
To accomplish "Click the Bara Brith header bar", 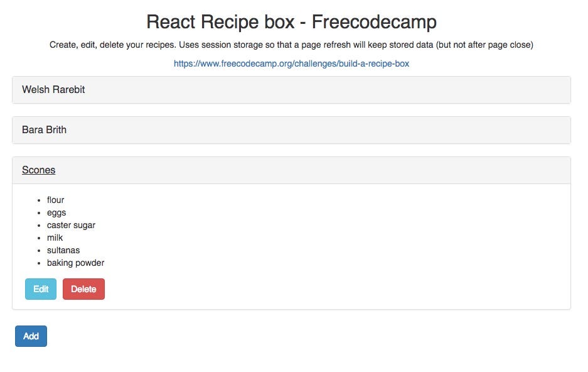I will coord(291,129).
